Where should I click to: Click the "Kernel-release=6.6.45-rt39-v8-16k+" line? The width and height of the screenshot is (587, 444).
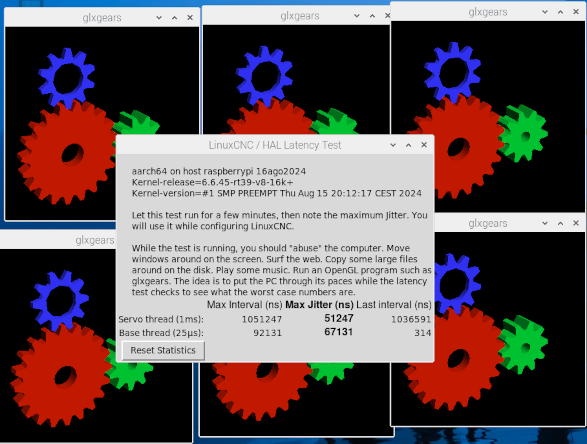(x=212, y=182)
